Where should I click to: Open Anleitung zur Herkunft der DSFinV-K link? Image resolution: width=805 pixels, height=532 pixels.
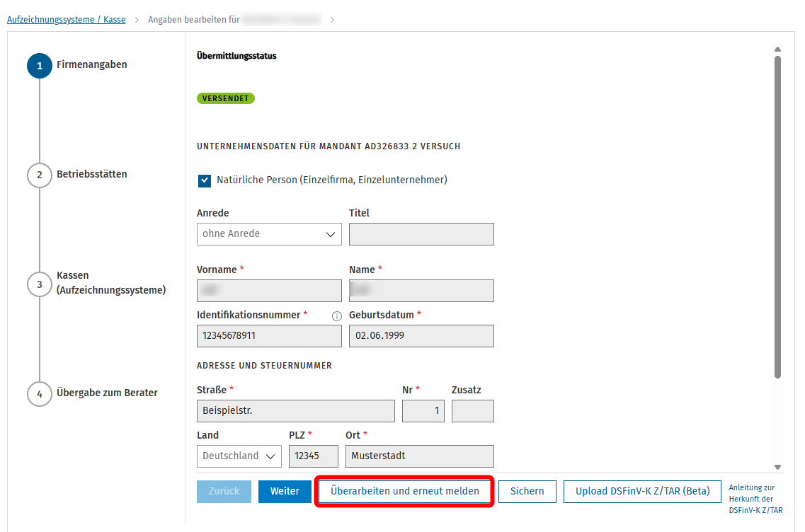755,499
